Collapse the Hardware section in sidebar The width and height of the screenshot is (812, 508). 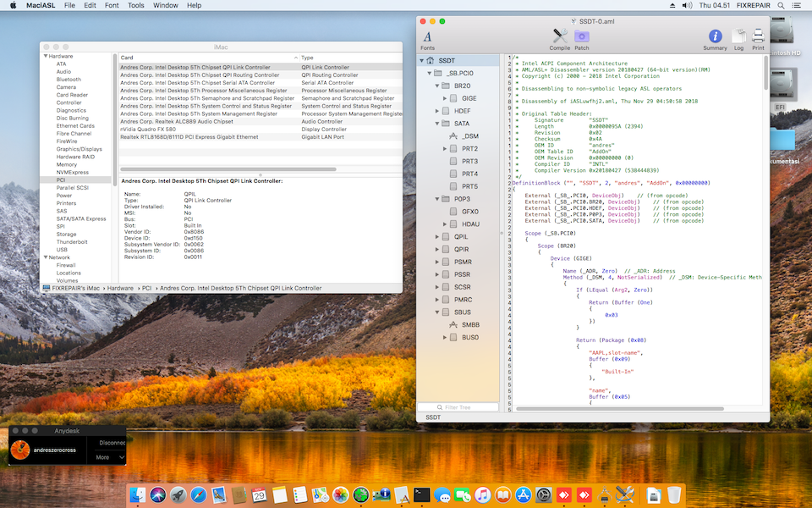45,56
